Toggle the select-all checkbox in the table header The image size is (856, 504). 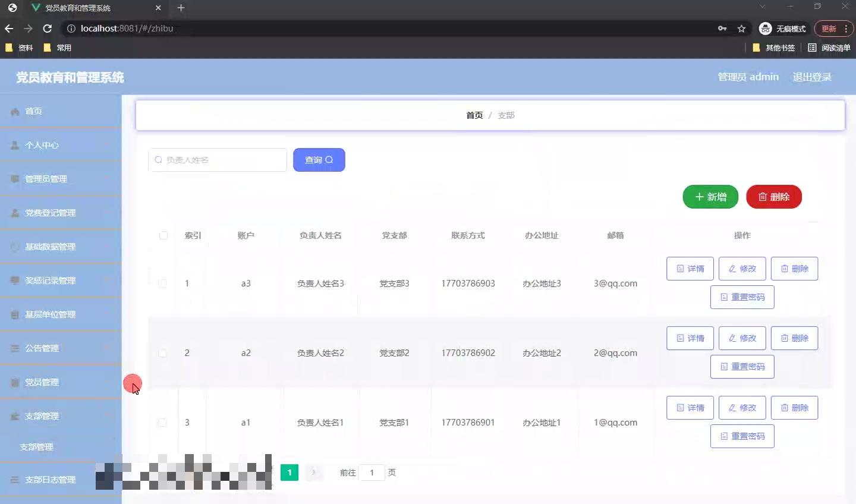point(163,235)
